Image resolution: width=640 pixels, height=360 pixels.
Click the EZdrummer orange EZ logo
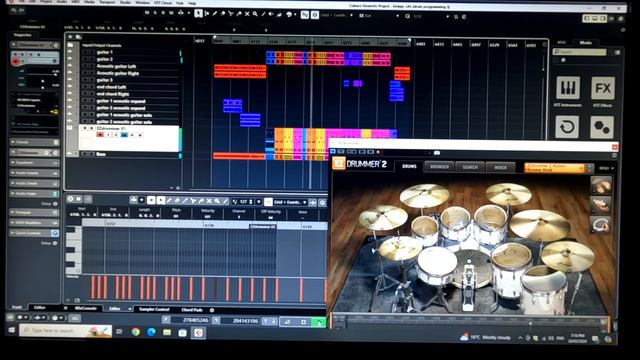pos(339,164)
